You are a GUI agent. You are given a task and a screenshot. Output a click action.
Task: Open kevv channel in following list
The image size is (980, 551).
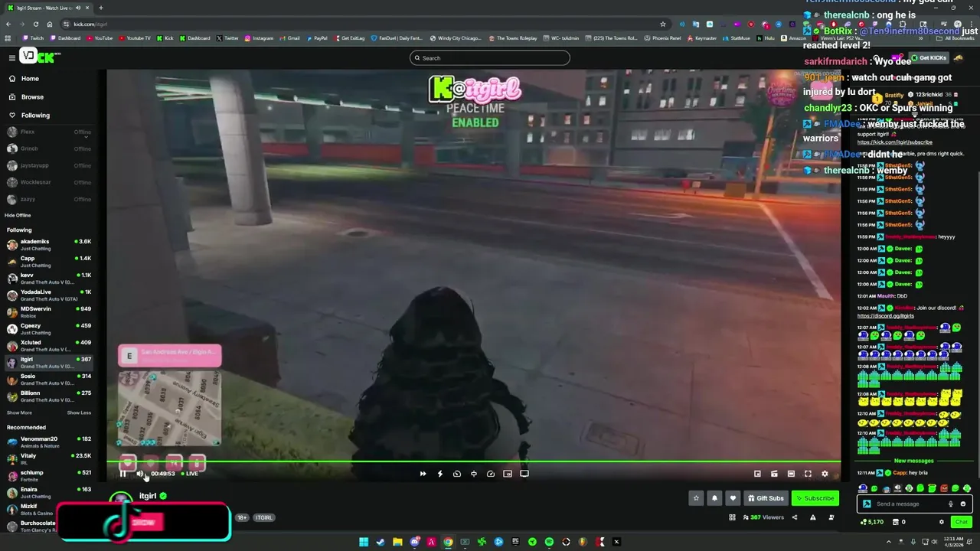coord(49,279)
